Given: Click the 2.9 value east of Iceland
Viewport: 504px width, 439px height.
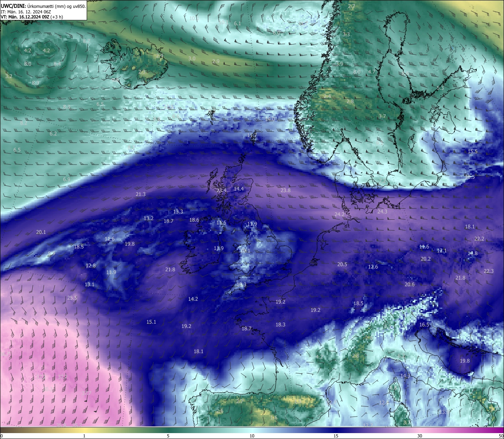Looking at the screenshot, I should point(216,61).
